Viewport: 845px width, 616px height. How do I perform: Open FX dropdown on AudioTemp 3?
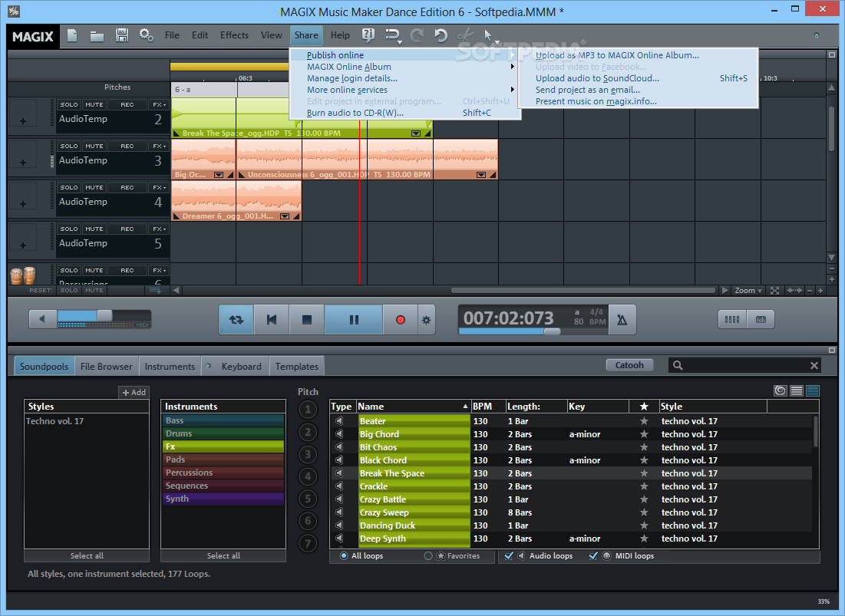pyautogui.click(x=159, y=146)
